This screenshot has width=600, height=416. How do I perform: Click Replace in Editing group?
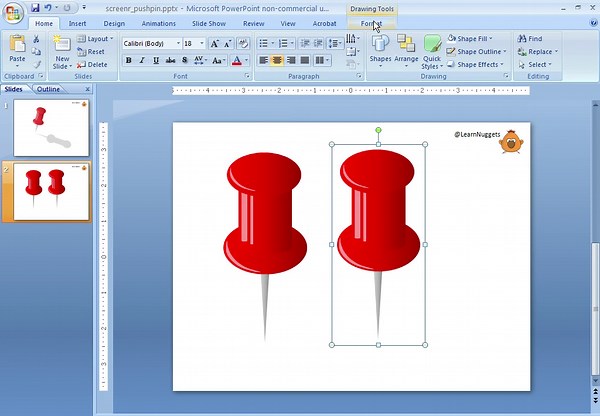coord(538,52)
